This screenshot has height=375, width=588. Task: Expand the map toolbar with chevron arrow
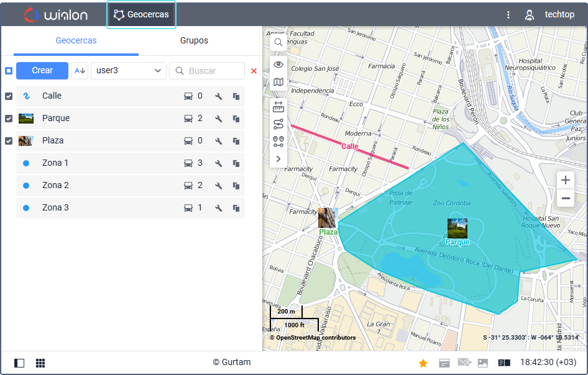click(x=278, y=159)
